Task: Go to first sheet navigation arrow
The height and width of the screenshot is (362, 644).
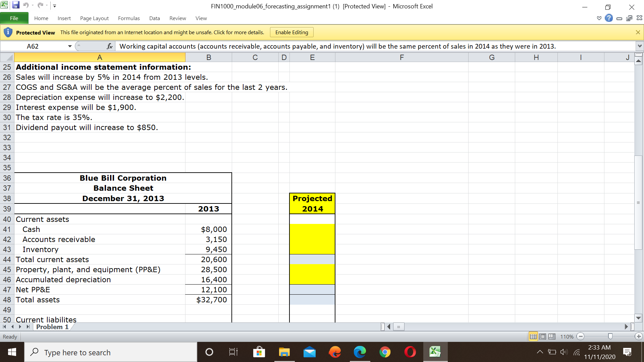Action: click(x=4, y=326)
